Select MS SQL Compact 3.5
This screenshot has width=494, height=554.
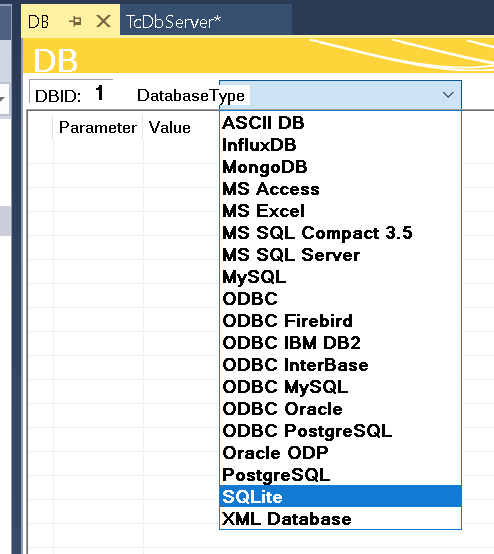click(340, 233)
